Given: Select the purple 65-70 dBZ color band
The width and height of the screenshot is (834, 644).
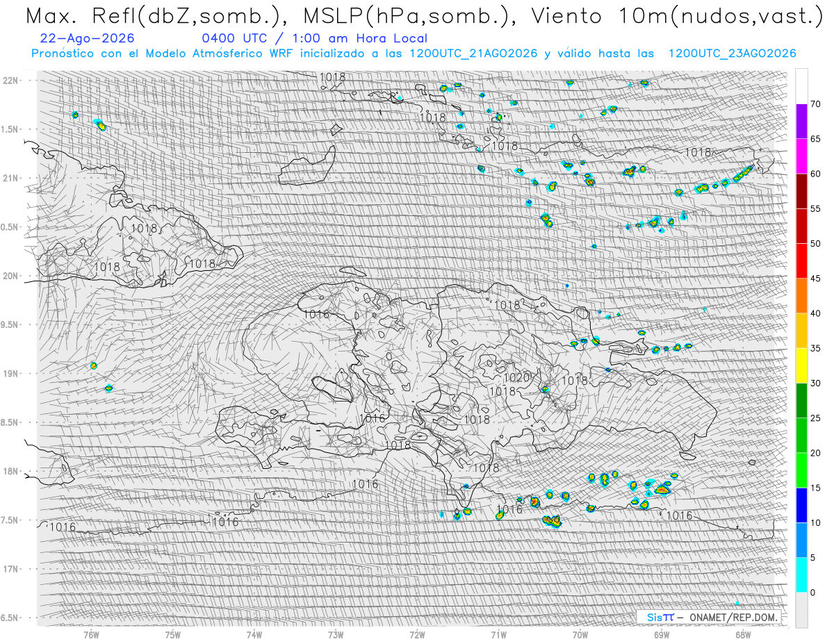Looking at the screenshot, I should pyautogui.click(x=801, y=121).
